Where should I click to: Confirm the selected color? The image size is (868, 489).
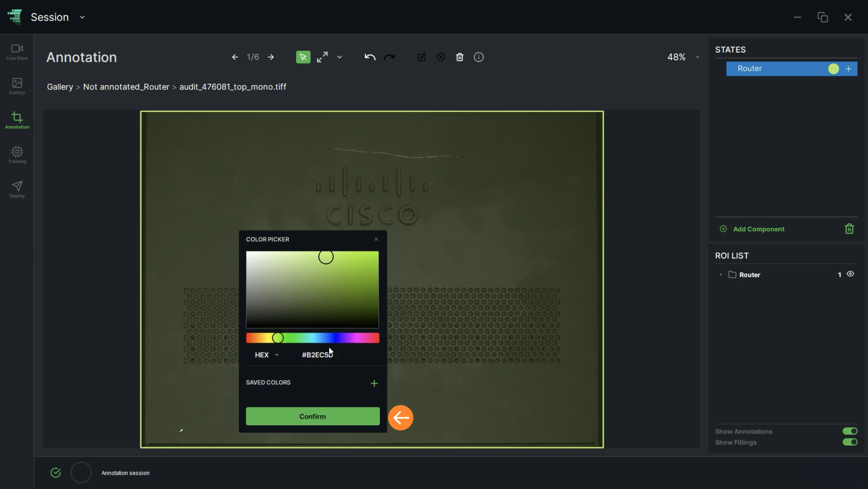(312, 417)
